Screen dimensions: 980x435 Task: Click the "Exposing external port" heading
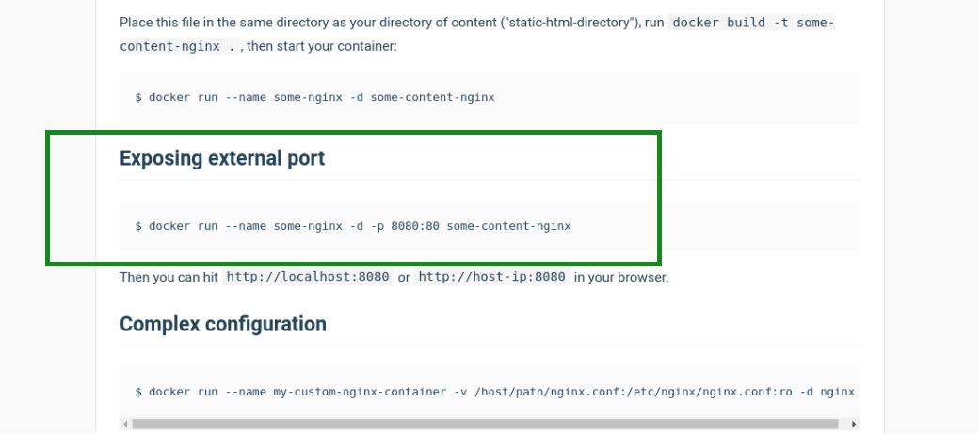(x=221, y=158)
